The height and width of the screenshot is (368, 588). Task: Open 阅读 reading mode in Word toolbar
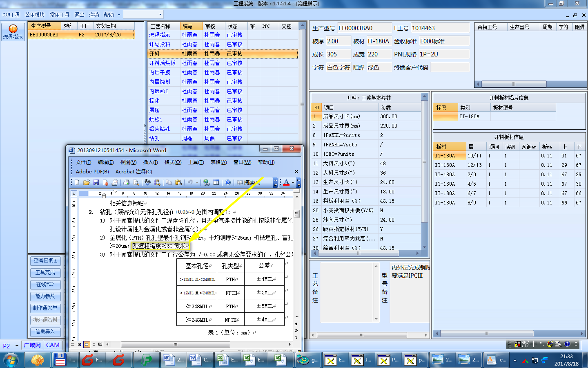[x=248, y=182]
